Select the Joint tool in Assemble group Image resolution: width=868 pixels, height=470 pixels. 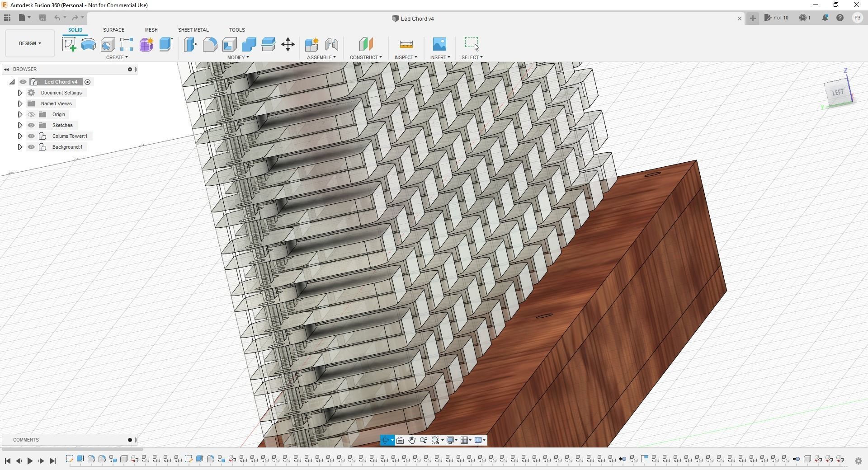click(331, 44)
